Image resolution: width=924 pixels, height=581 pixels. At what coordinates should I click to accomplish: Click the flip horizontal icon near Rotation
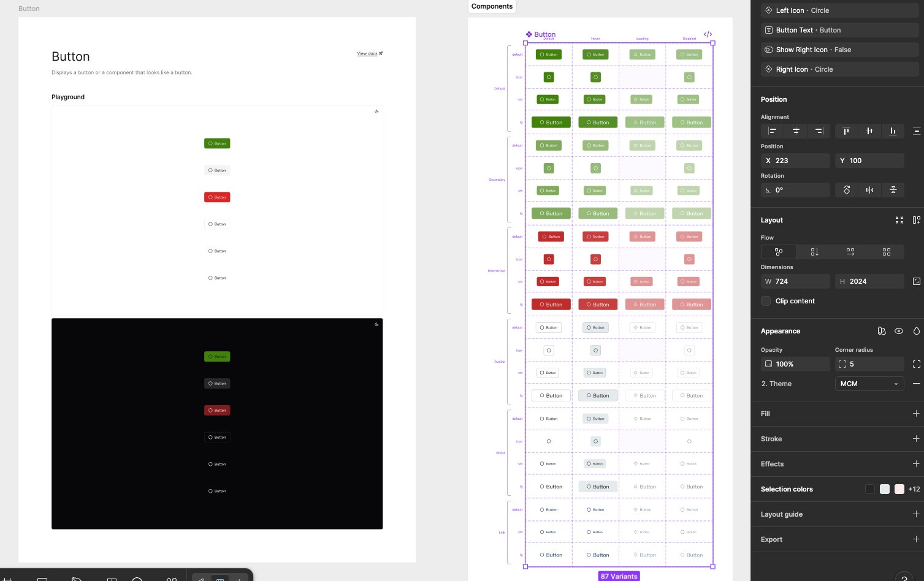[869, 190]
